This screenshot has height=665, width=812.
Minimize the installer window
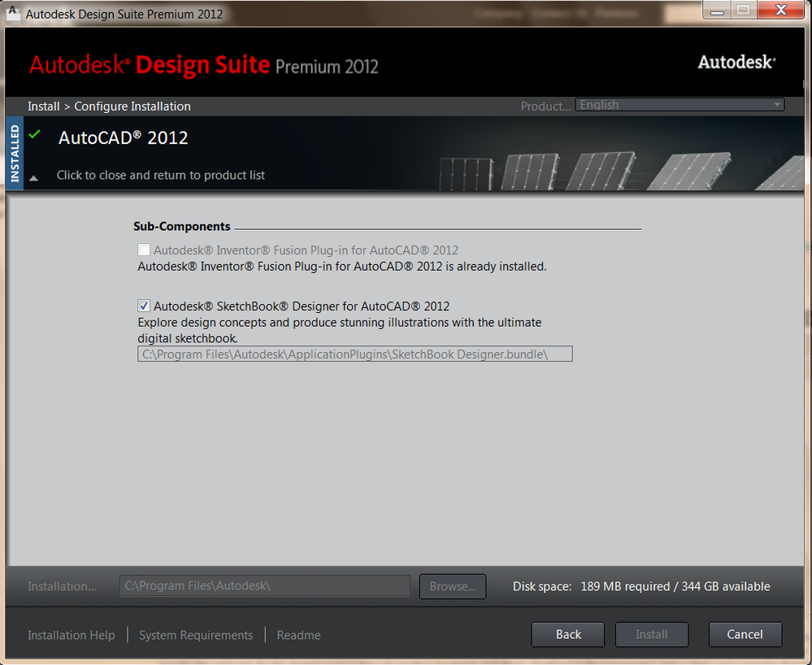(x=717, y=9)
